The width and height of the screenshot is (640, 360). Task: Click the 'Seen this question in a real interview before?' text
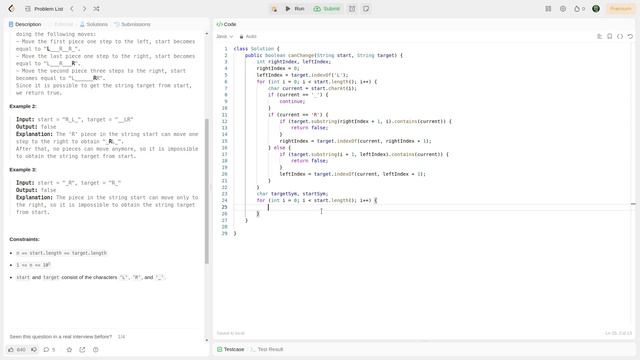60,337
